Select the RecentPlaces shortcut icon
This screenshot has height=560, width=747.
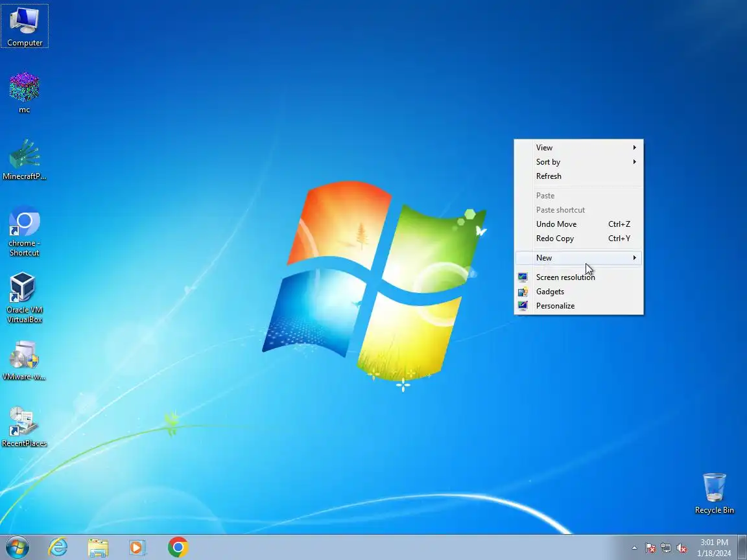pyautogui.click(x=24, y=427)
